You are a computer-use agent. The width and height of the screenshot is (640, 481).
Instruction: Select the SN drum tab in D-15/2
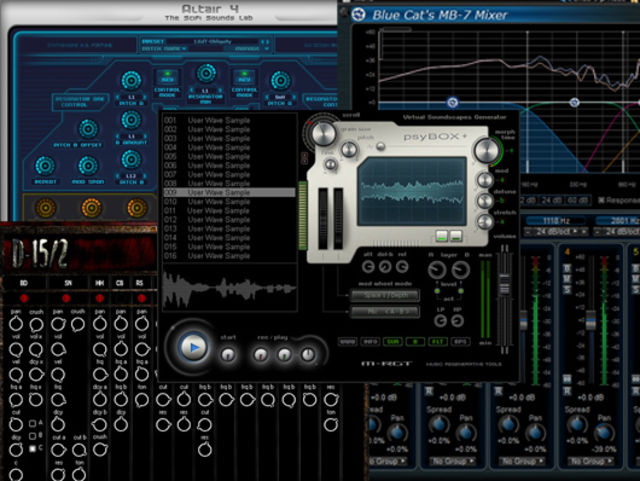click(68, 283)
